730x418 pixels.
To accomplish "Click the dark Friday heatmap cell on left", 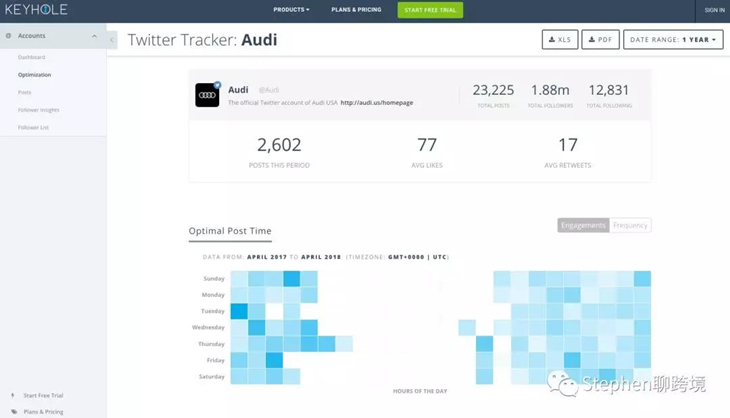I will click(x=274, y=360).
